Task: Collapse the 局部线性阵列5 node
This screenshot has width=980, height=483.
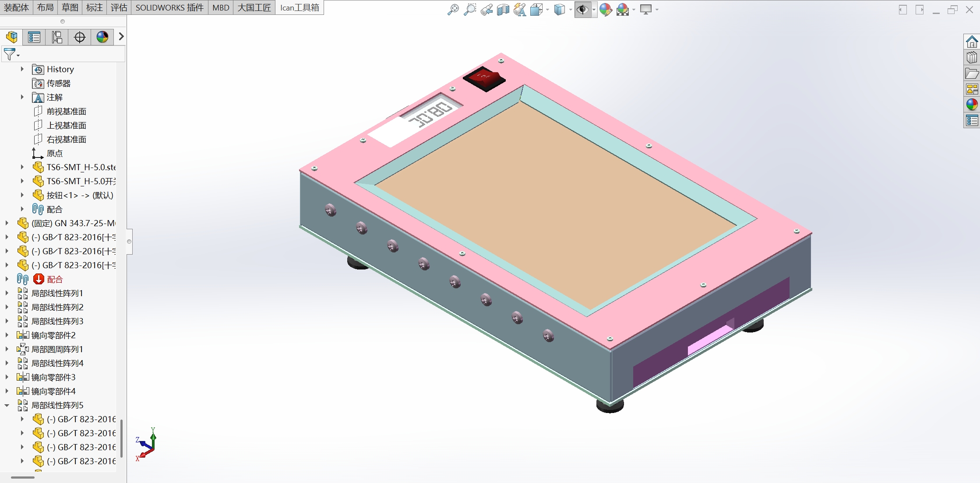Action: pos(7,405)
